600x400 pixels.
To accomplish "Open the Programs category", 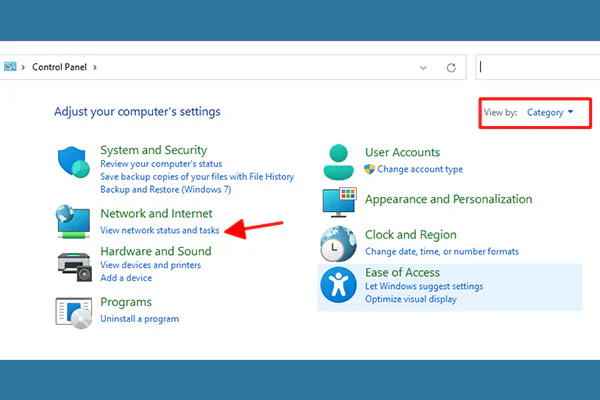I will pyautogui.click(x=126, y=302).
